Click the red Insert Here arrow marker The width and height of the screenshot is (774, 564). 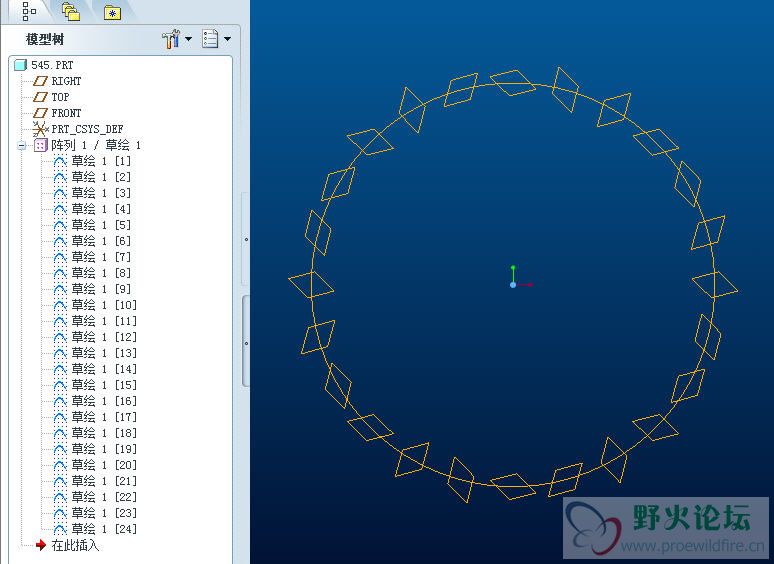pyautogui.click(x=40, y=545)
